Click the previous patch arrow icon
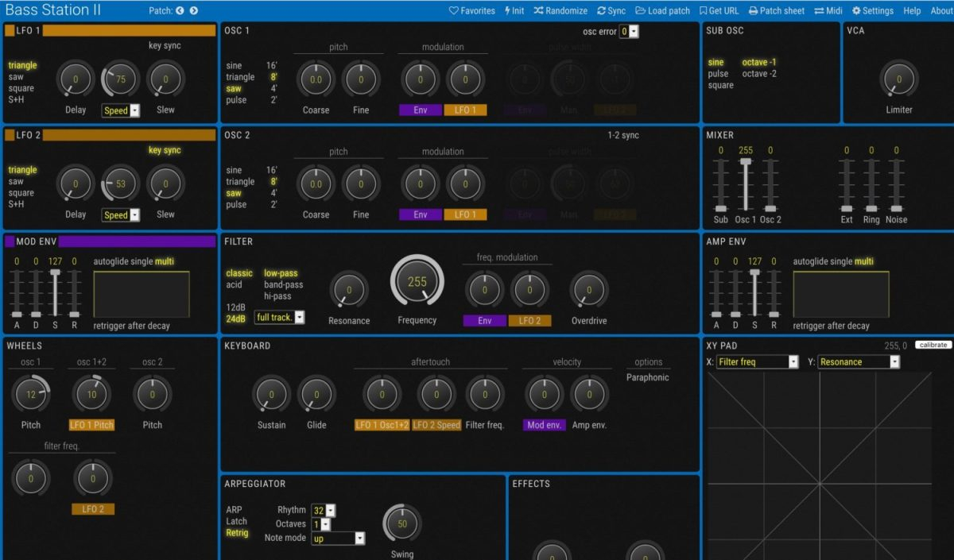Image resolution: width=954 pixels, height=560 pixels. pyautogui.click(x=180, y=11)
